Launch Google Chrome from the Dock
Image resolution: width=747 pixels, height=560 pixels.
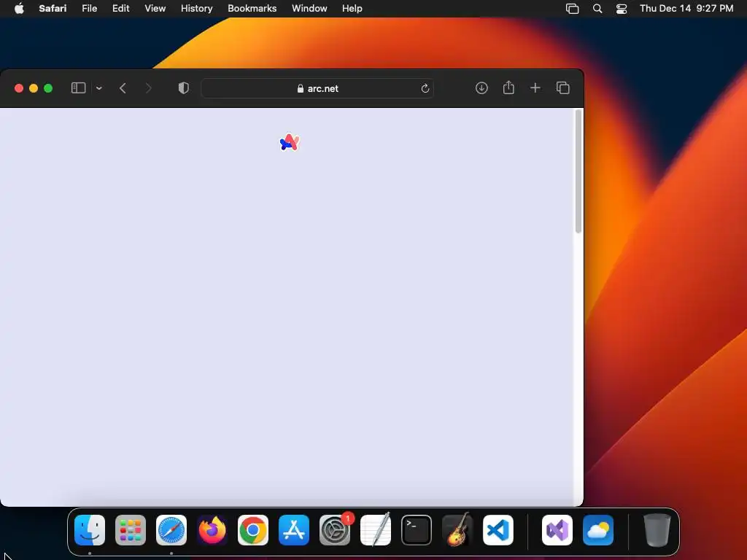[x=253, y=530]
